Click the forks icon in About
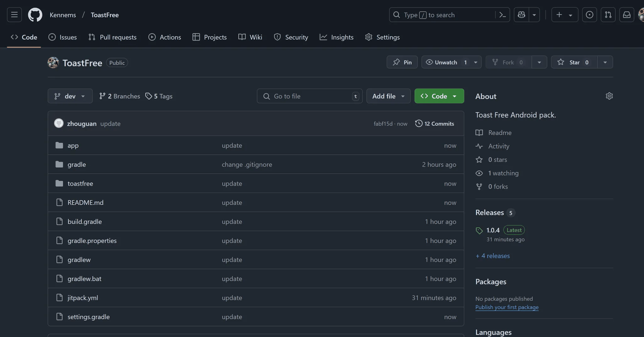The width and height of the screenshot is (644, 337). [479, 187]
